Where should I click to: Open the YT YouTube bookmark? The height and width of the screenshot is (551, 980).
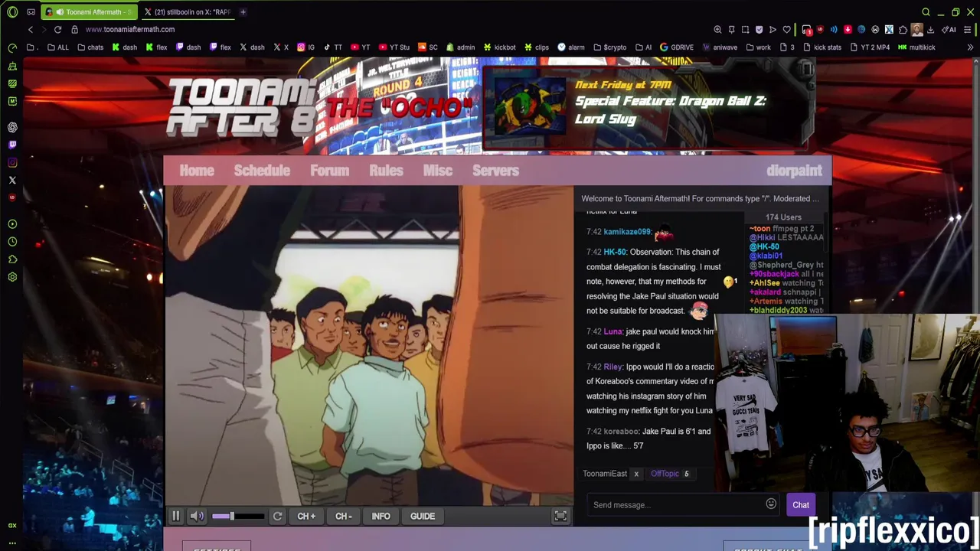[x=361, y=47]
